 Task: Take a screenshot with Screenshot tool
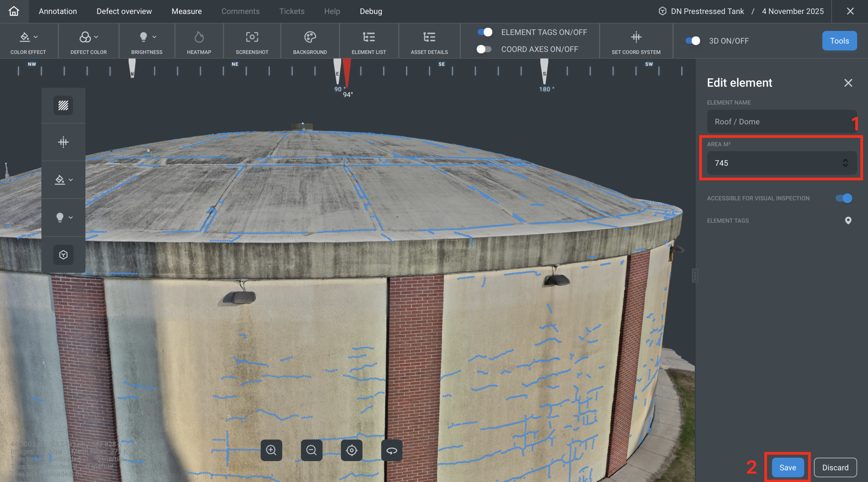252,37
